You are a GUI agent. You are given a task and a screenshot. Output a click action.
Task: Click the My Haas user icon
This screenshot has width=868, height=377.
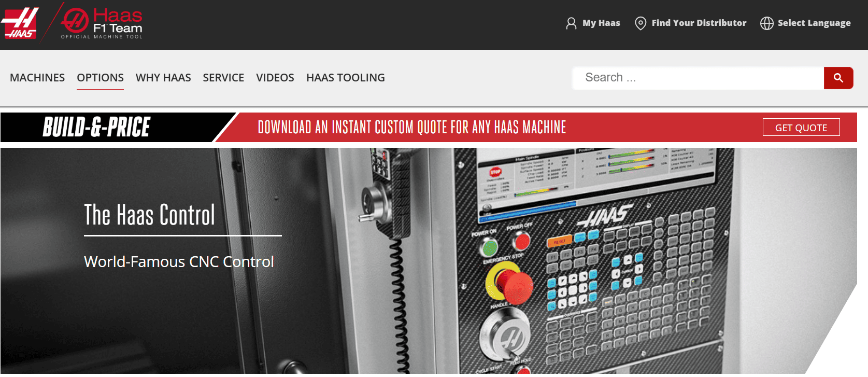tap(571, 23)
